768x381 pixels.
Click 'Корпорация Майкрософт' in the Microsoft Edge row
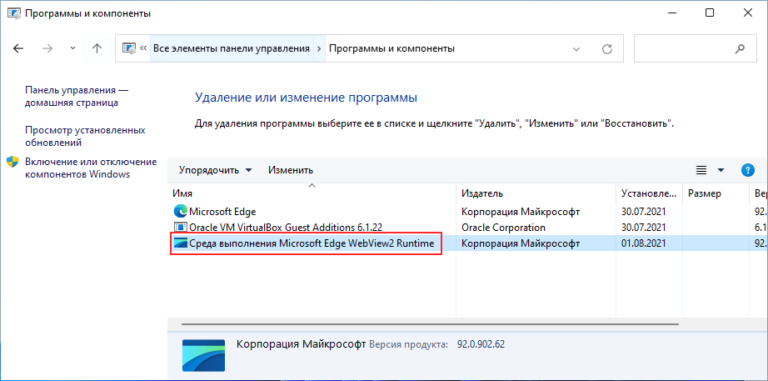pos(521,212)
